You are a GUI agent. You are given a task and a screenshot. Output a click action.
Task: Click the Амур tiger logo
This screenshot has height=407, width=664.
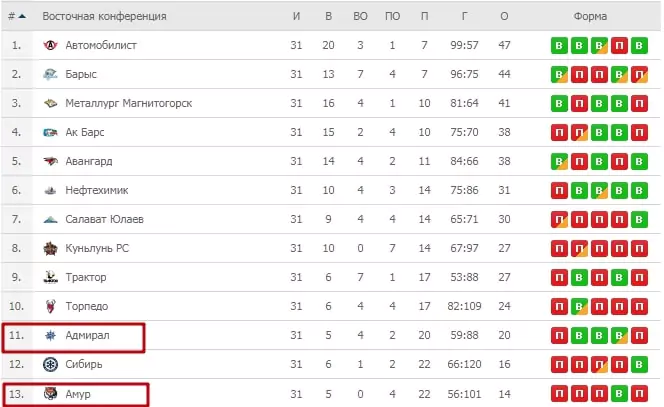50,394
